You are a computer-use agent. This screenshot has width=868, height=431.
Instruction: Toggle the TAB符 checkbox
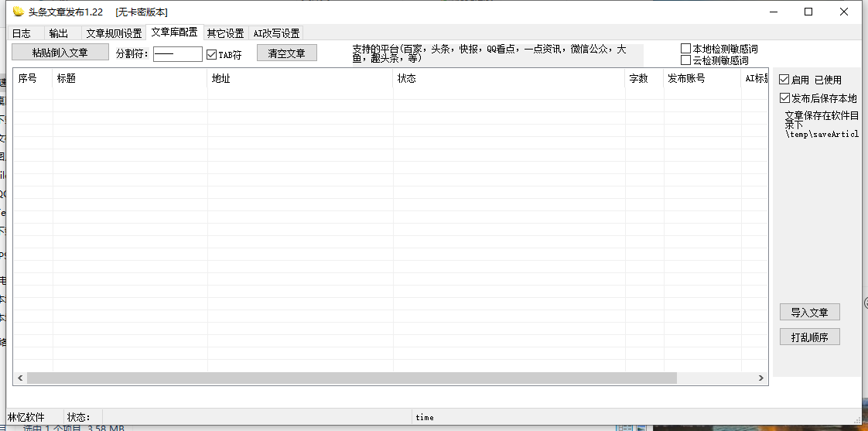[x=212, y=55]
